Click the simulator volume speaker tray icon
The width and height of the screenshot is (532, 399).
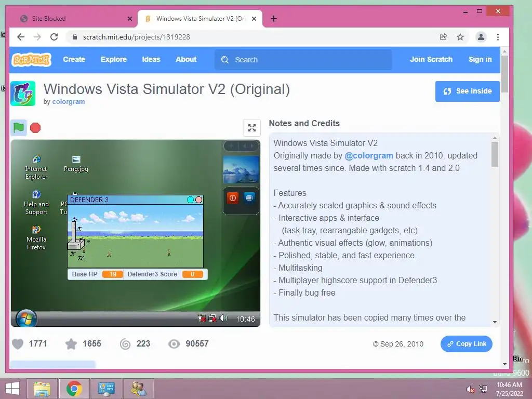click(223, 318)
